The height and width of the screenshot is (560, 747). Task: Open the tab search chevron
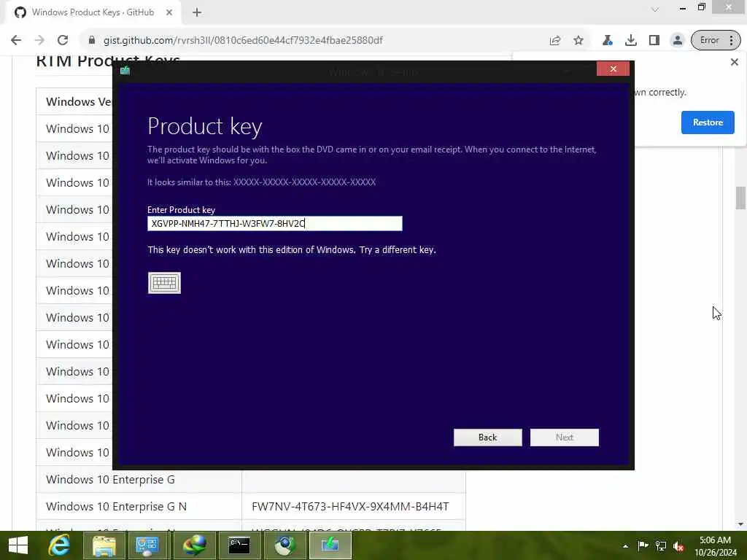click(655, 9)
